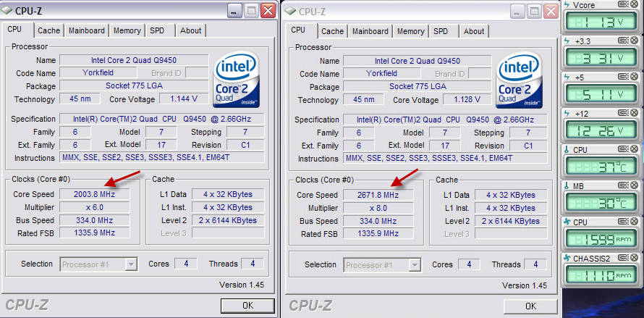Close the Vcore voltage widget
Screen dimensions: 644x318
tap(634, 4)
